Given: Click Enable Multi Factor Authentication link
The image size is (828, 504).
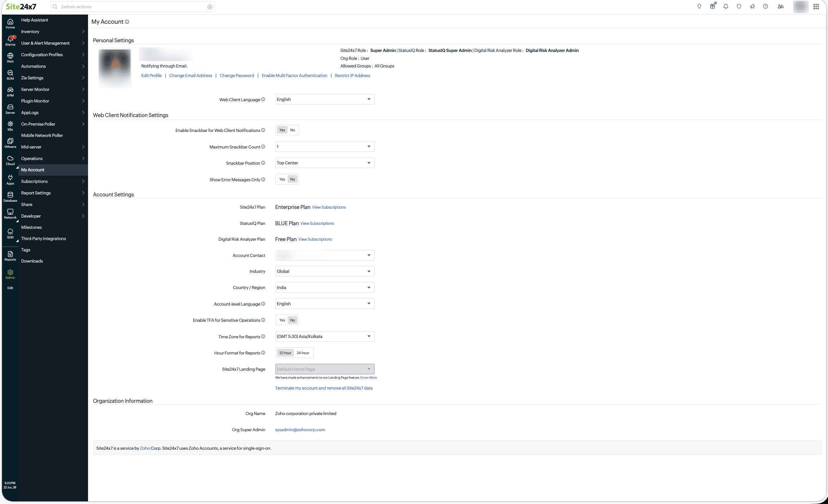Looking at the screenshot, I should 295,75.
